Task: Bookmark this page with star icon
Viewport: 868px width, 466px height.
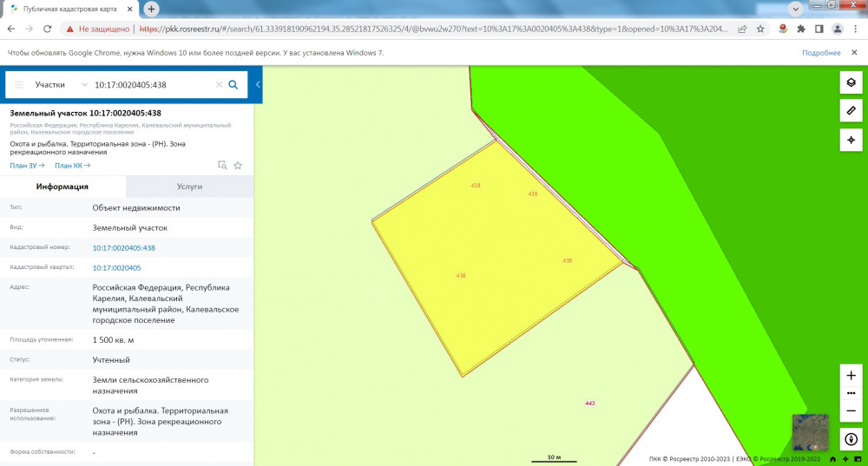Action: [x=760, y=29]
